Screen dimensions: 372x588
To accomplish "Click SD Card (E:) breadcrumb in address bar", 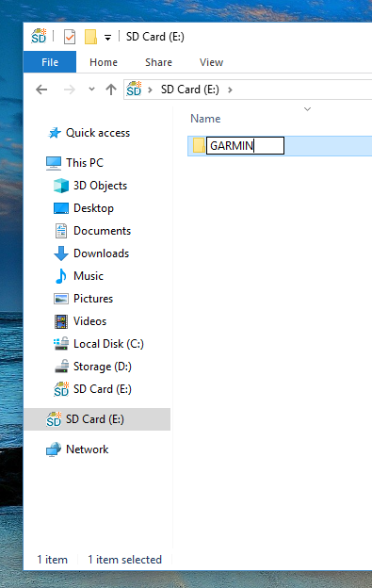I will (x=190, y=90).
